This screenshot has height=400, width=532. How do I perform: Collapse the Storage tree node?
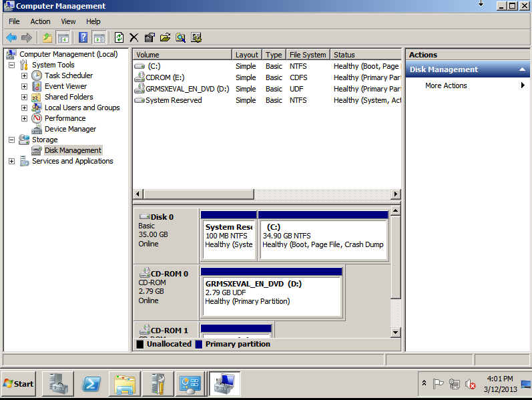[12, 140]
